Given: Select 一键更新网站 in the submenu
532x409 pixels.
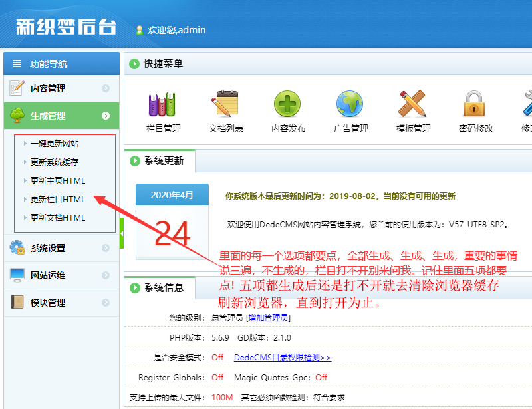Looking at the screenshot, I should [59, 143].
